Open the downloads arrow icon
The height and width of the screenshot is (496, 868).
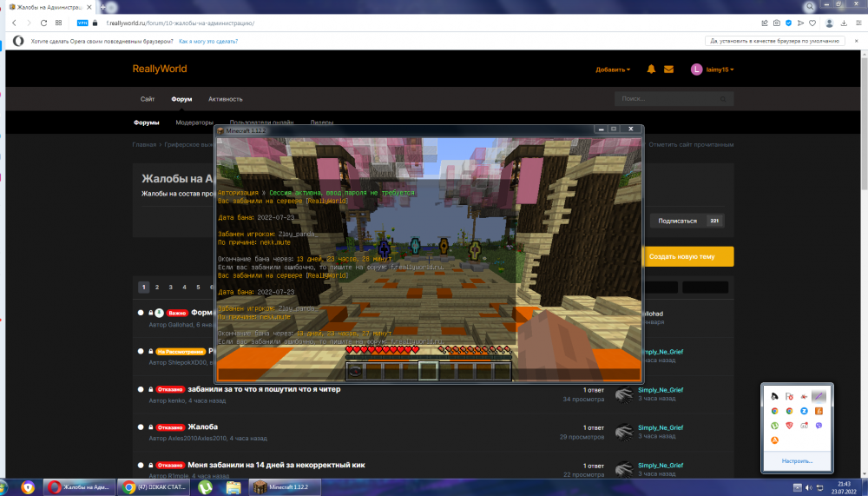[844, 23]
